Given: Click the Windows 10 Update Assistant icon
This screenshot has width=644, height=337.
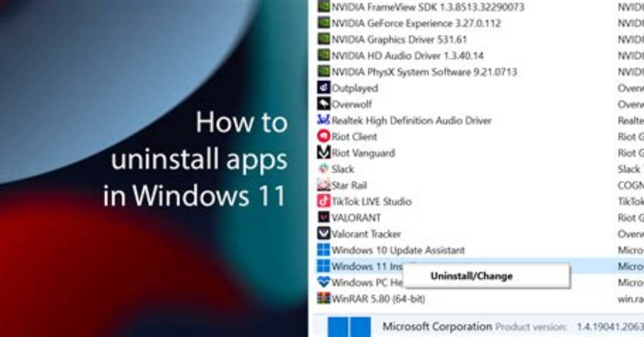Looking at the screenshot, I should 324,250.
